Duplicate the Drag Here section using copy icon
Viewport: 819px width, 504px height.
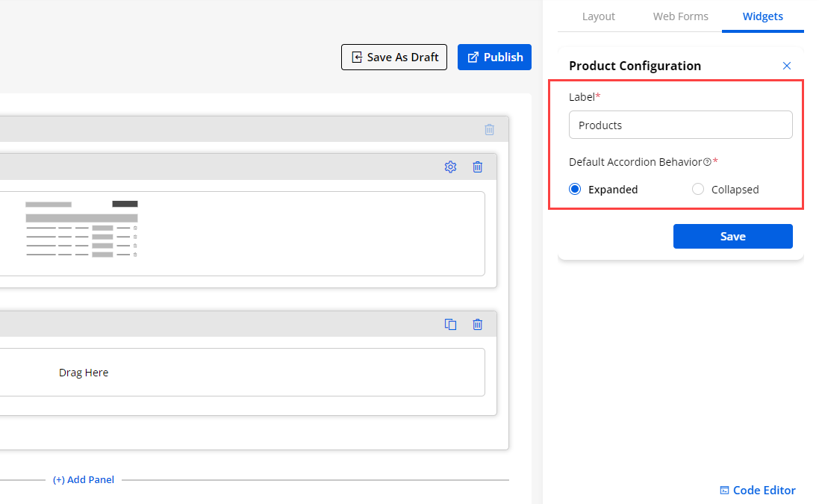click(x=450, y=324)
